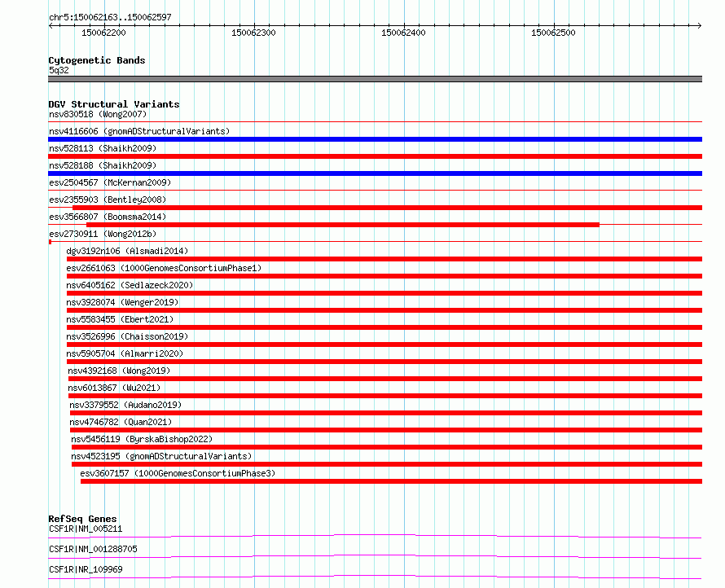Image resolution: width=725 pixels, height=588 pixels.
Task: Click red bar under esv3566807 Boomsma2014
Action: coord(343,225)
